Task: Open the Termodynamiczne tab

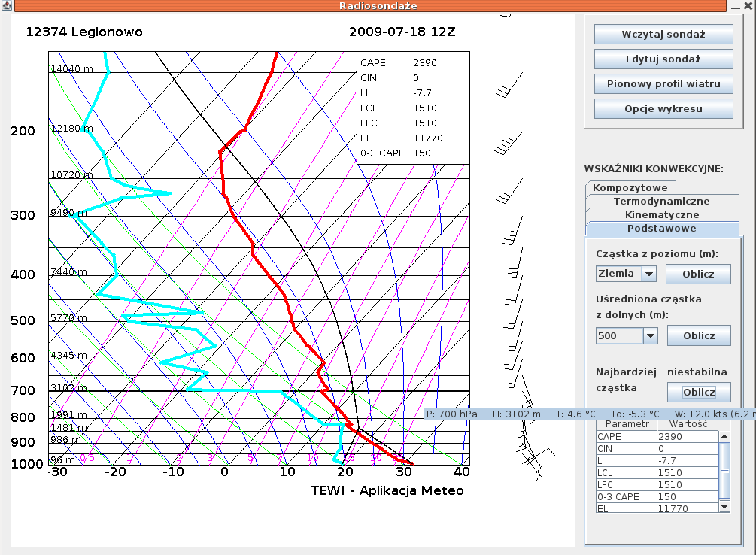Action: 662,201
